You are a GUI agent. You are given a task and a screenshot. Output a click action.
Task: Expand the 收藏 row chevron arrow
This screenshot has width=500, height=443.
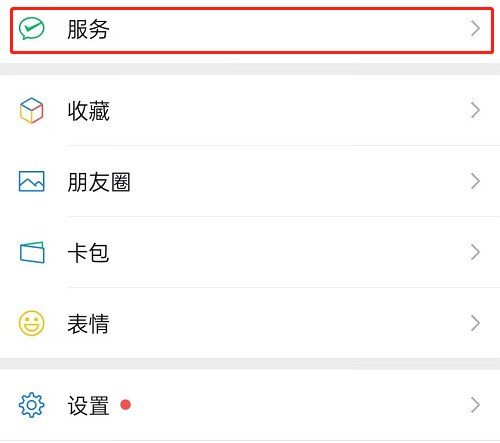coord(475,110)
